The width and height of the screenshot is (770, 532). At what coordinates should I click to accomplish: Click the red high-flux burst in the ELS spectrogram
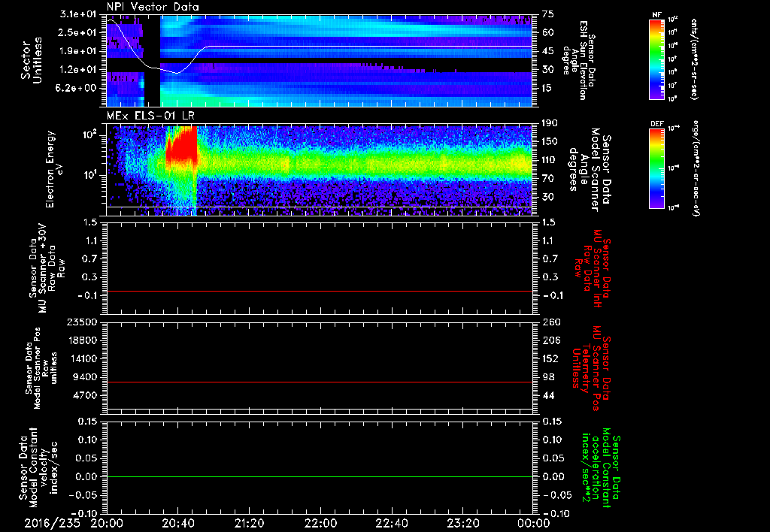[182, 147]
